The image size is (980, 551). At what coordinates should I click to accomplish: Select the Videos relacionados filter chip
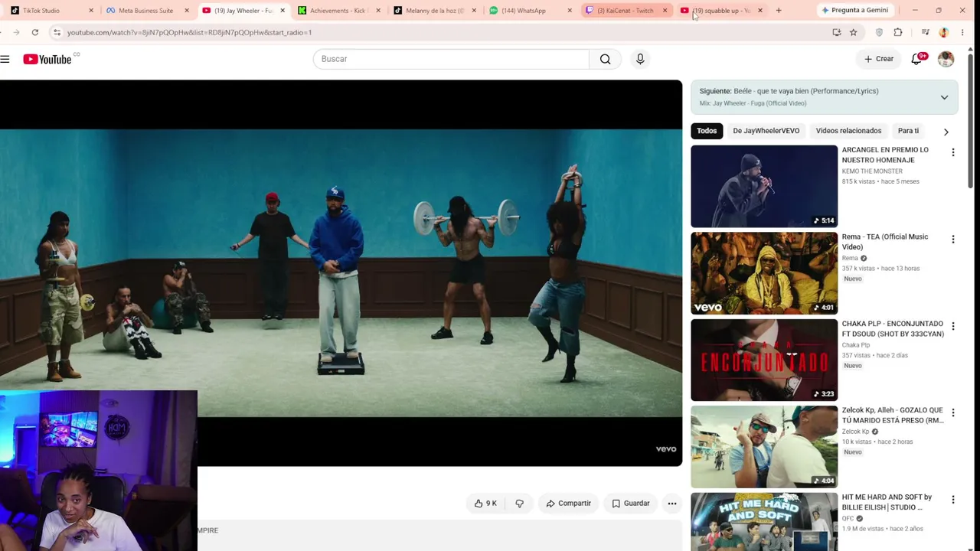848,131
